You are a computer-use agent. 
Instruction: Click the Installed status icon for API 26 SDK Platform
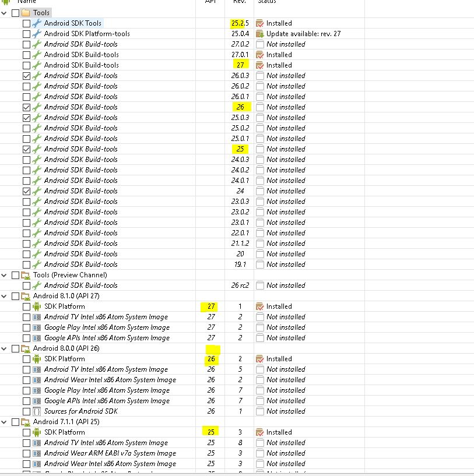click(x=260, y=359)
